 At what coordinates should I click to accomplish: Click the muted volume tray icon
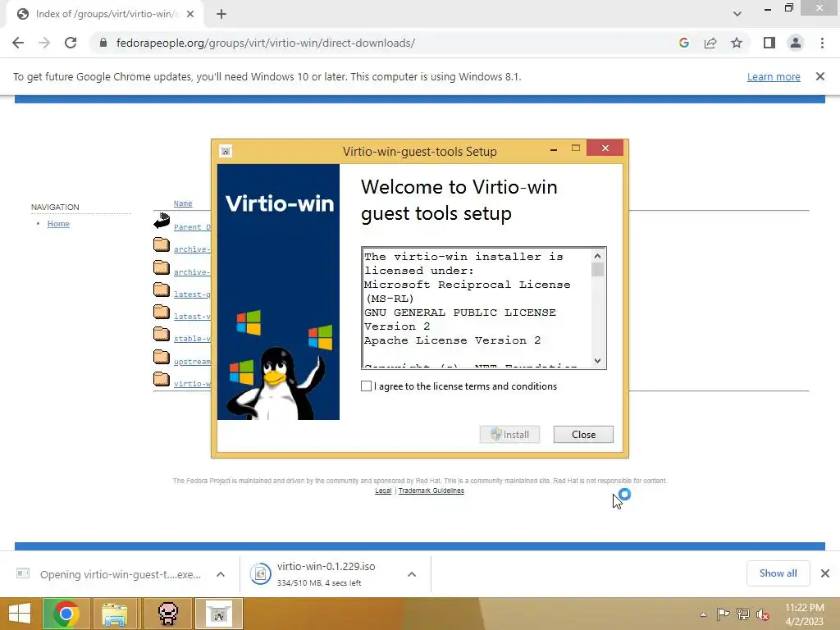(x=762, y=614)
